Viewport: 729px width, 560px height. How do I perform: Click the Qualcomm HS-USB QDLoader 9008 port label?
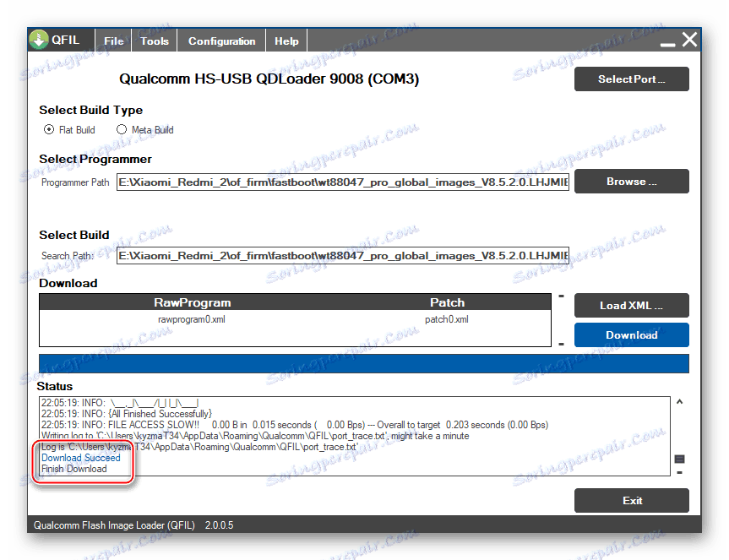click(x=269, y=79)
